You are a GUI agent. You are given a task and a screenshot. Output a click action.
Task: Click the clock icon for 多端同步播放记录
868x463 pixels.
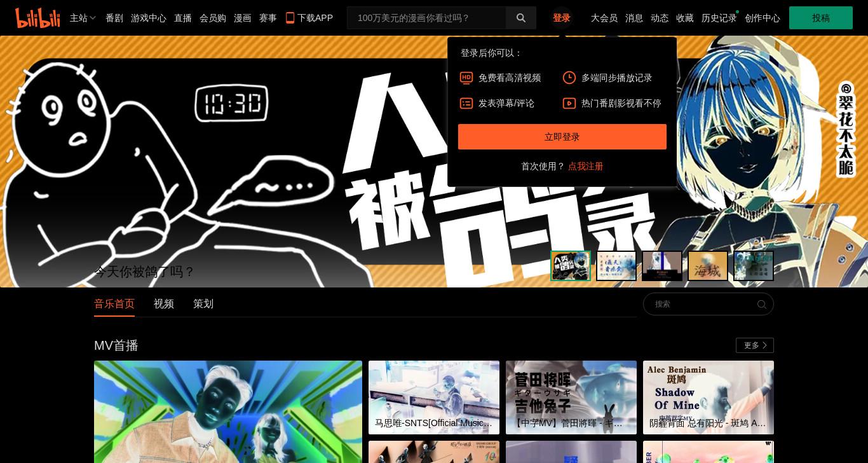click(x=569, y=78)
